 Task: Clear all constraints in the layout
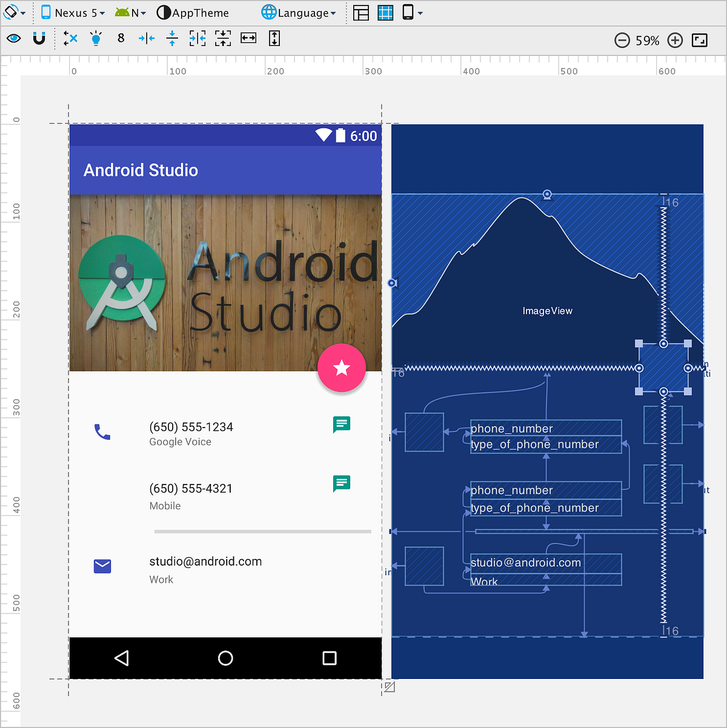point(70,38)
